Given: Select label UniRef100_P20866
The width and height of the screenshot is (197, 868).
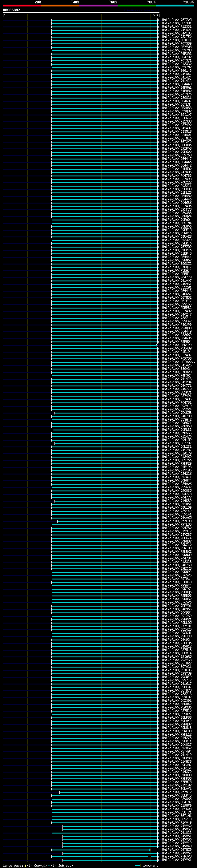Looking at the screenshot, I should [x=176, y=799].
